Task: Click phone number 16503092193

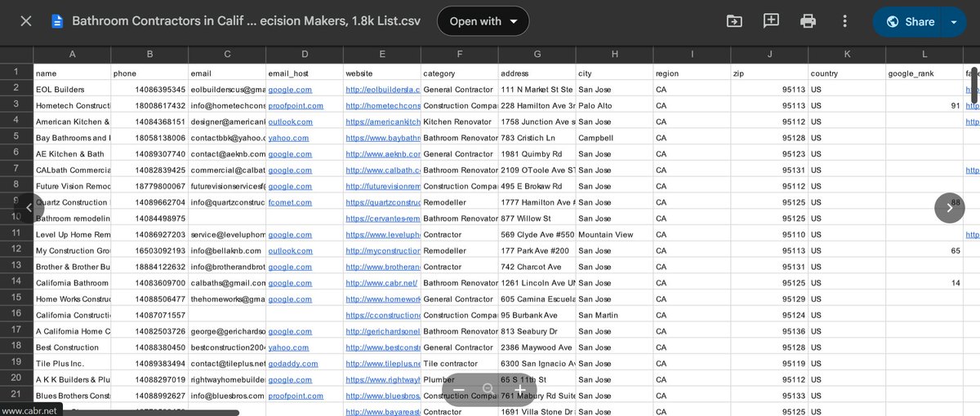Action: point(149,250)
